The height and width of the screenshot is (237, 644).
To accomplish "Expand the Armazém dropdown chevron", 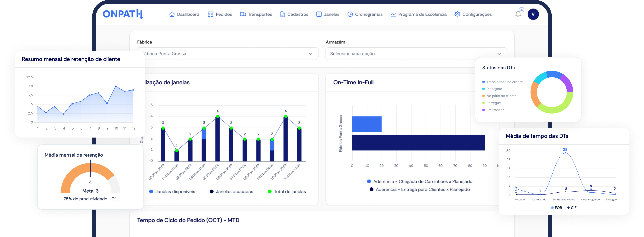I will [x=499, y=54].
